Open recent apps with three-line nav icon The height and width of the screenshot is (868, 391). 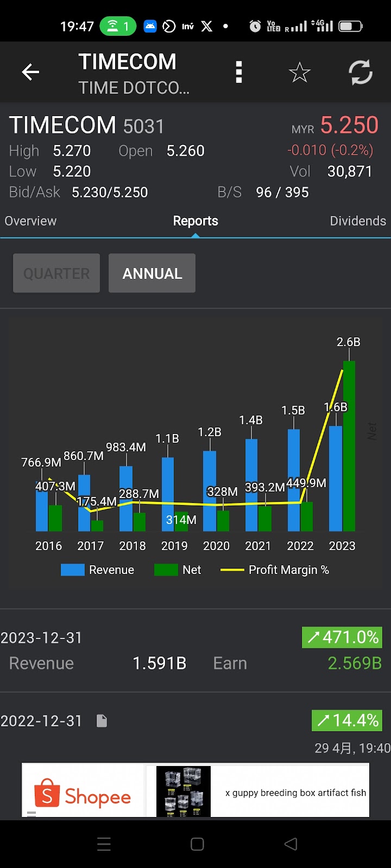coord(104,844)
